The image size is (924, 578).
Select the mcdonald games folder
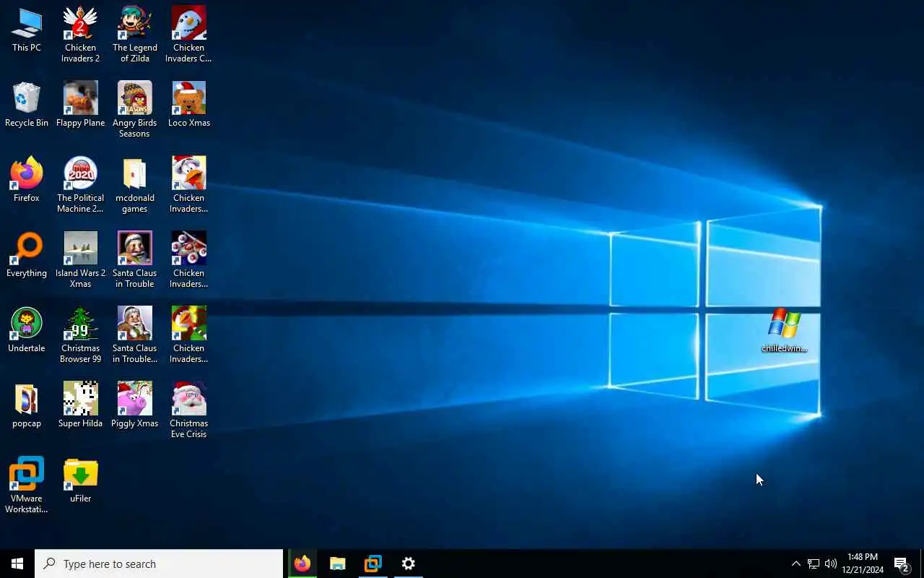[x=135, y=185]
